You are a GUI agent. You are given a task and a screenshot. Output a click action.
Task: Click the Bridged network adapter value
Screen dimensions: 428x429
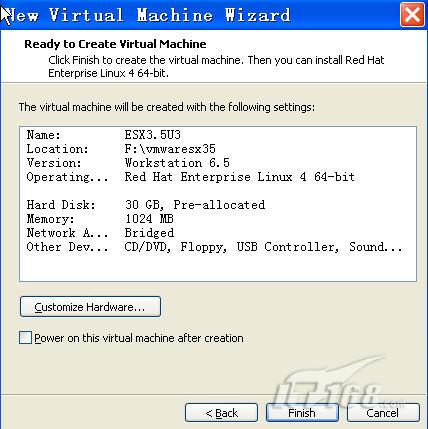pos(149,233)
